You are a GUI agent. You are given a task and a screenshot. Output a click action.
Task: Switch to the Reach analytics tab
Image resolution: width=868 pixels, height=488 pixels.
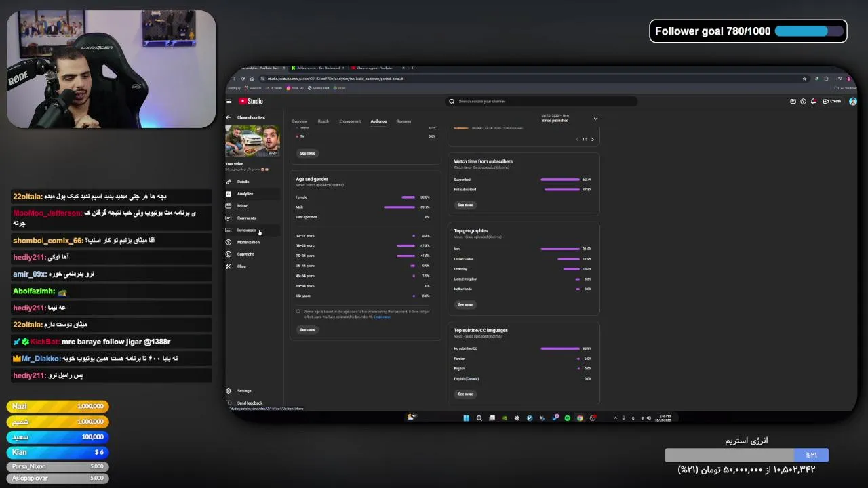(323, 121)
